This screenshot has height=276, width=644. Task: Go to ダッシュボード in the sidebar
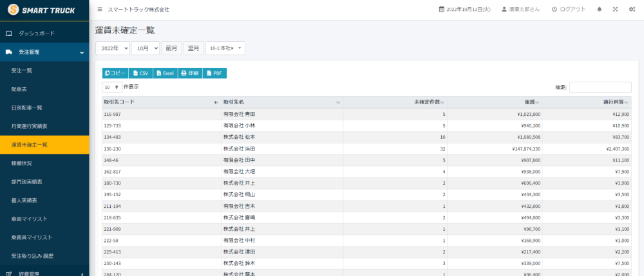tap(36, 33)
